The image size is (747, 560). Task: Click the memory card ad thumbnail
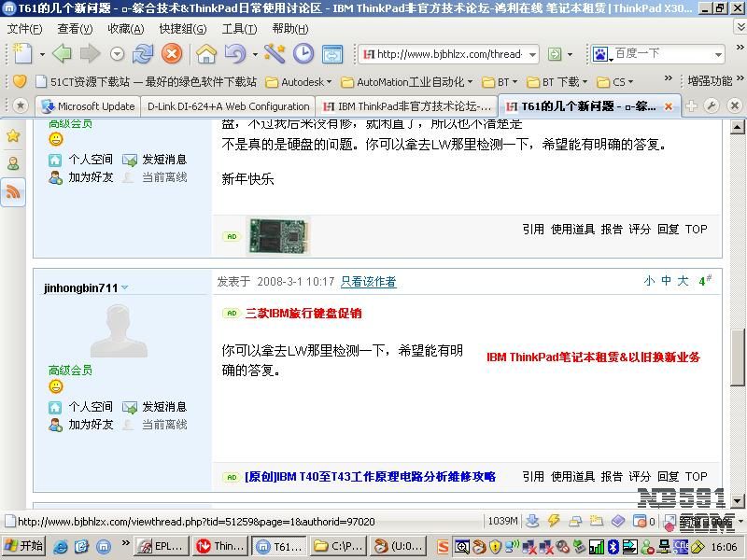[277, 236]
